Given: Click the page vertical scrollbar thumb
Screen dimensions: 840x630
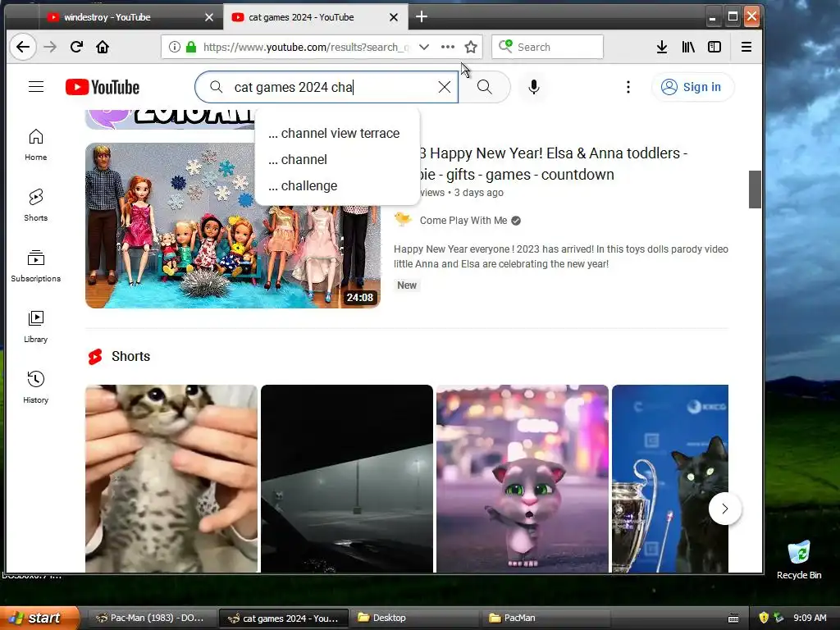Looking at the screenshot, I should (x=755, y=189).
